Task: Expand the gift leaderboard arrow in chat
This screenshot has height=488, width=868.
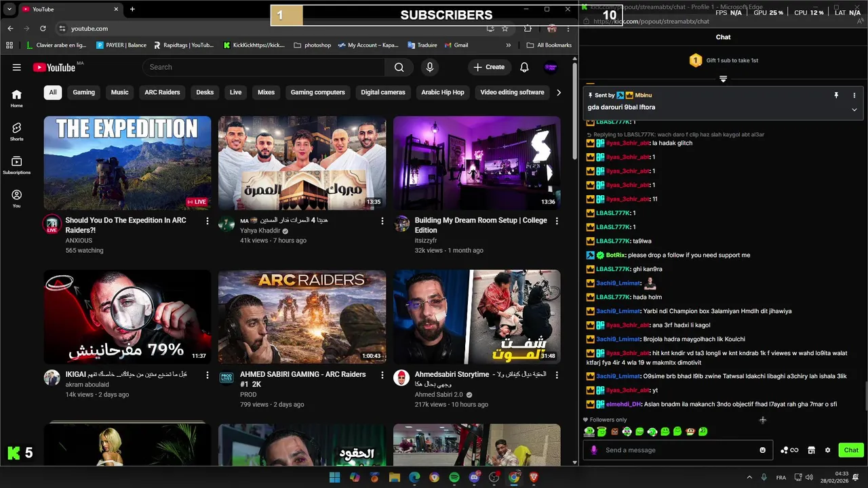Action: pyautogui.click(x=723, y=79)
